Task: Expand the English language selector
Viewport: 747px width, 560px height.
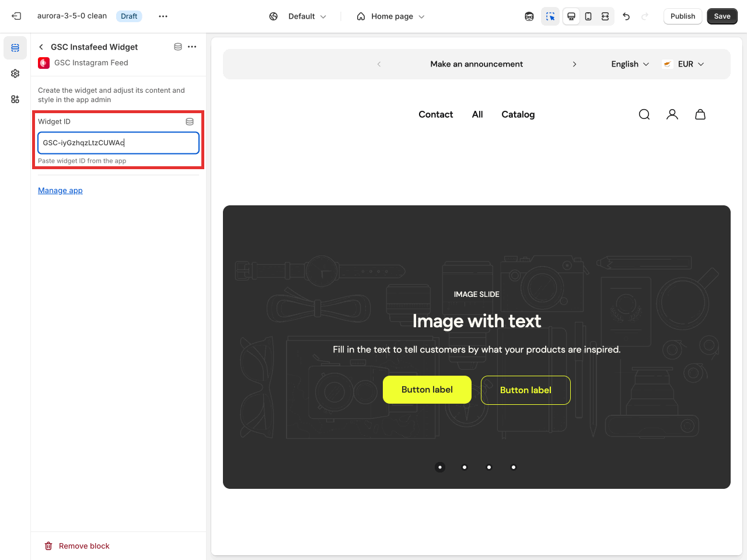Action: [x=630, y=64]
